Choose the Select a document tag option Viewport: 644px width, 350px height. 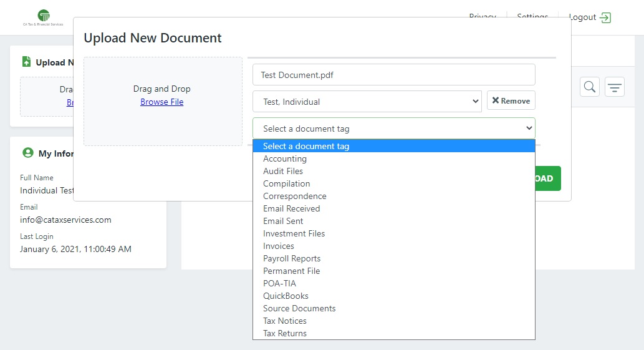pos(394,146)
